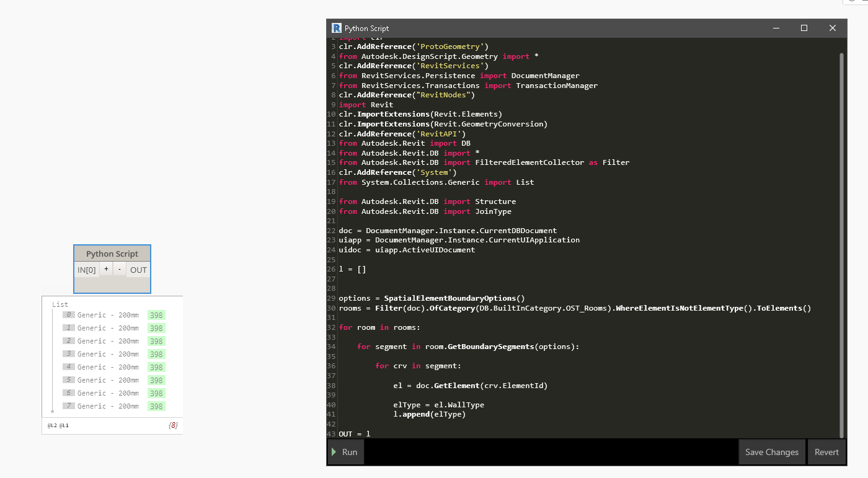Click the editor vertical scrollbar
Image resolution: width=868 pixels, height=478 pixels.
841,245
